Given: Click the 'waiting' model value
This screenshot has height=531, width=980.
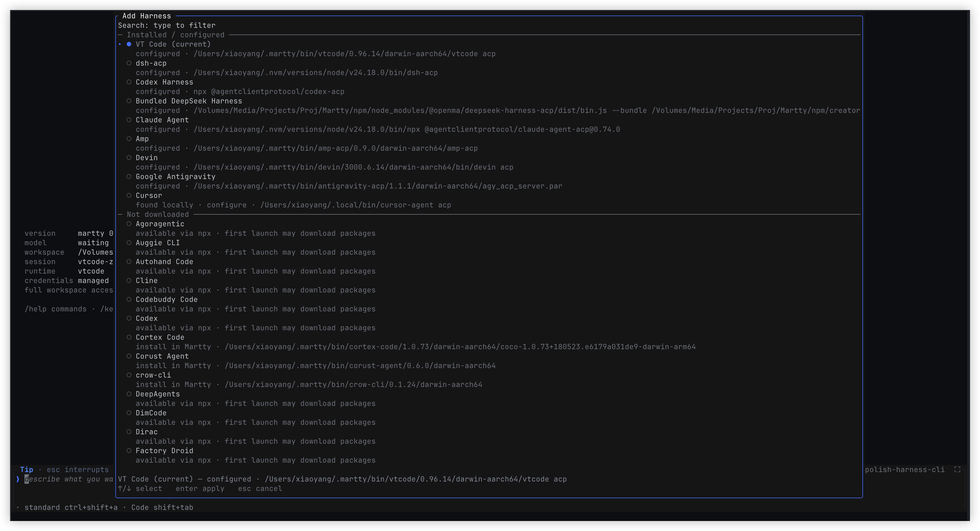Looking at the screenshot, I should [93, 243].
